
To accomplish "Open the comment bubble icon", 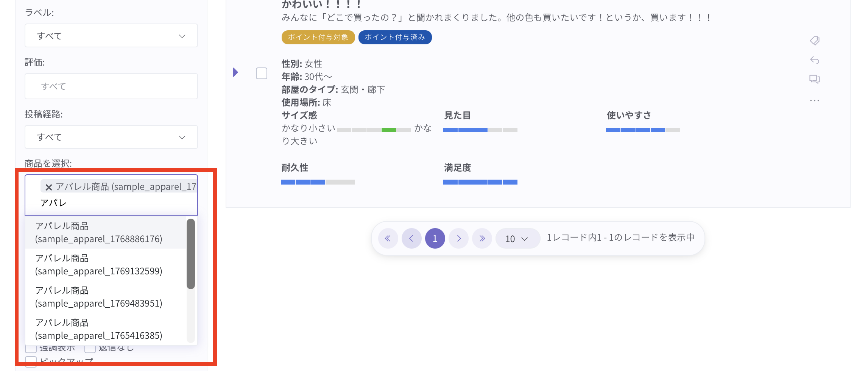I will [815, 79].
